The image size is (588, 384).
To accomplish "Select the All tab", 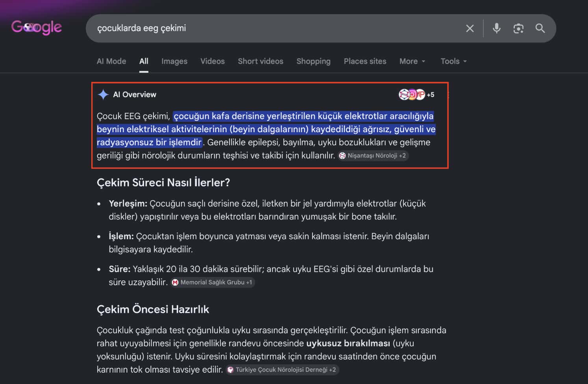I will 144,61.
